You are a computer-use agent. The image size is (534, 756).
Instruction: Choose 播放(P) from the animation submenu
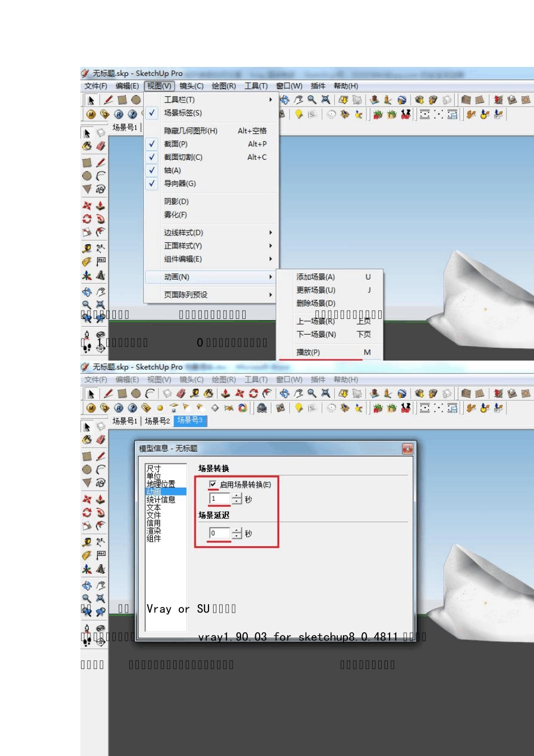coord(330,352)
